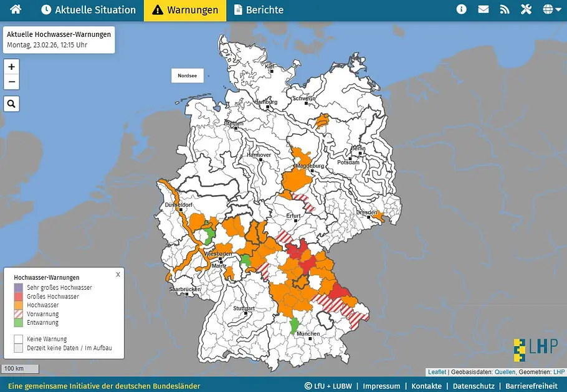
Task: Open the Leaflet attribution link
Action: [x=437, y=372]
